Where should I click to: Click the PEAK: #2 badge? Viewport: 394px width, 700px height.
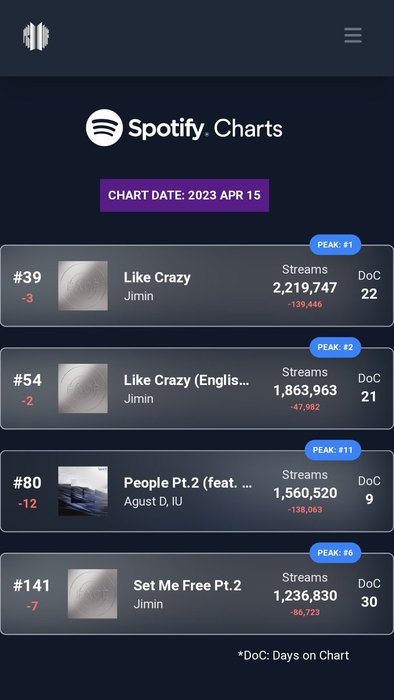point(335,347)
